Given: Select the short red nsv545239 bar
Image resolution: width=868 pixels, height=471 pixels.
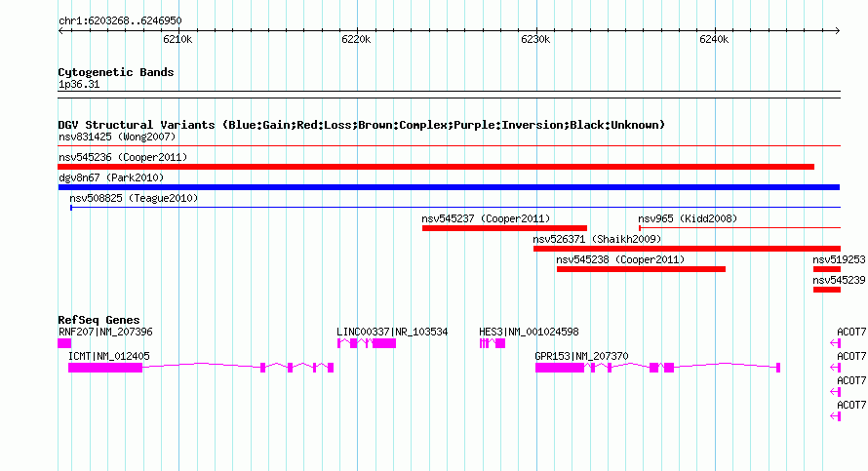Looking at the screenshot, I should coord(827,290).
